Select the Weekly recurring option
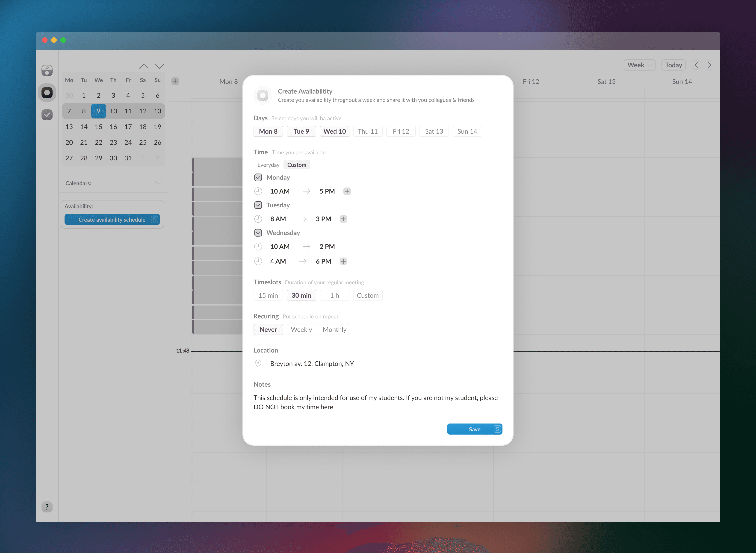Image resolution: width=756 pixels, height=553 pixels. pos(301,329)
